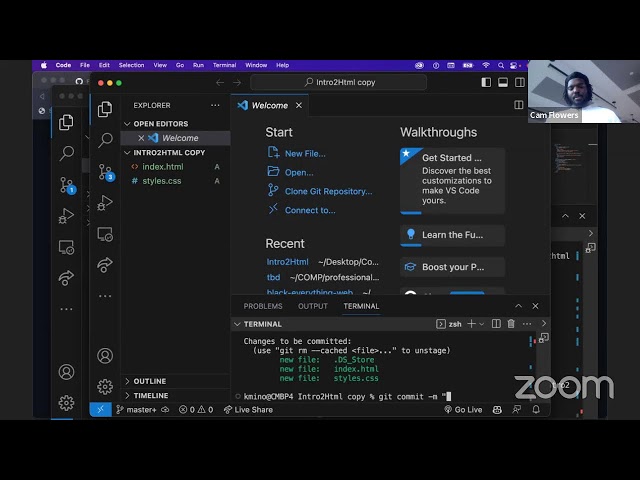Open terminal panel more actions ellipsis
This screenshot has width=640, height=480.
(x=527, y=324)
